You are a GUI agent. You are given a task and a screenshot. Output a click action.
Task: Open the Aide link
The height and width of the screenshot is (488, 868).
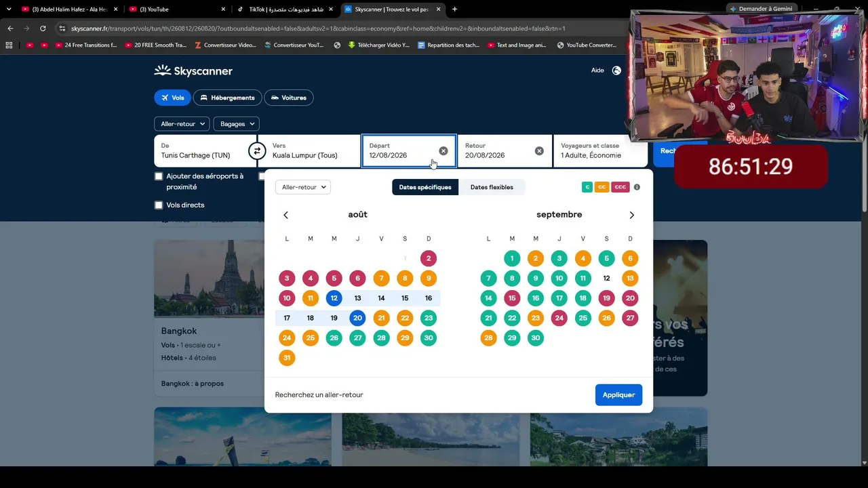597,70
